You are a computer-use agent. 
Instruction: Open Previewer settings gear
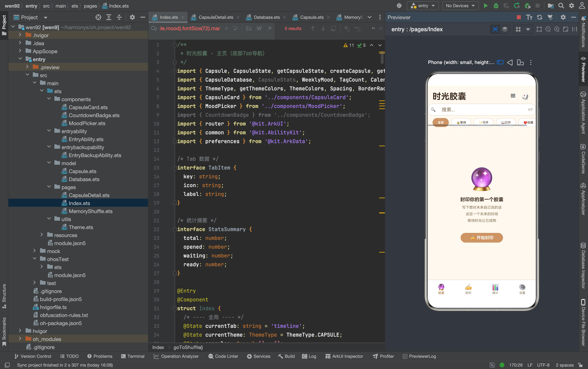(x=563, y=17)
